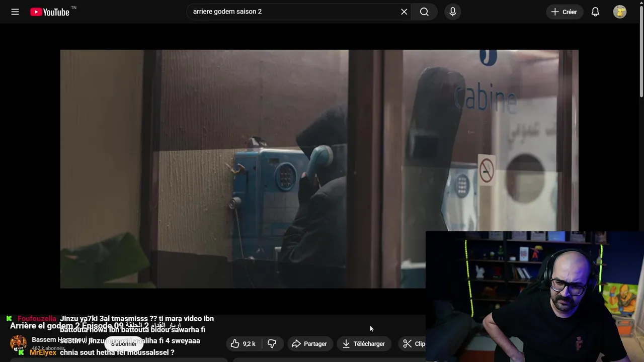Select chat username Foufouzella
Viewport: 644px width, 362px height.
pyautogui.click(x=37, y=319)
